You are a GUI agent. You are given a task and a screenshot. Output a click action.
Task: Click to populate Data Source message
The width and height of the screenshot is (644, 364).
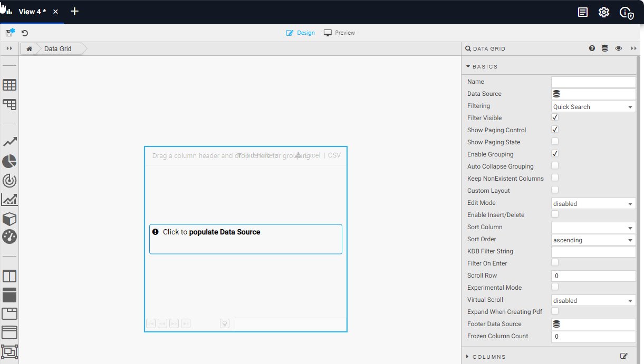[246, 239]
